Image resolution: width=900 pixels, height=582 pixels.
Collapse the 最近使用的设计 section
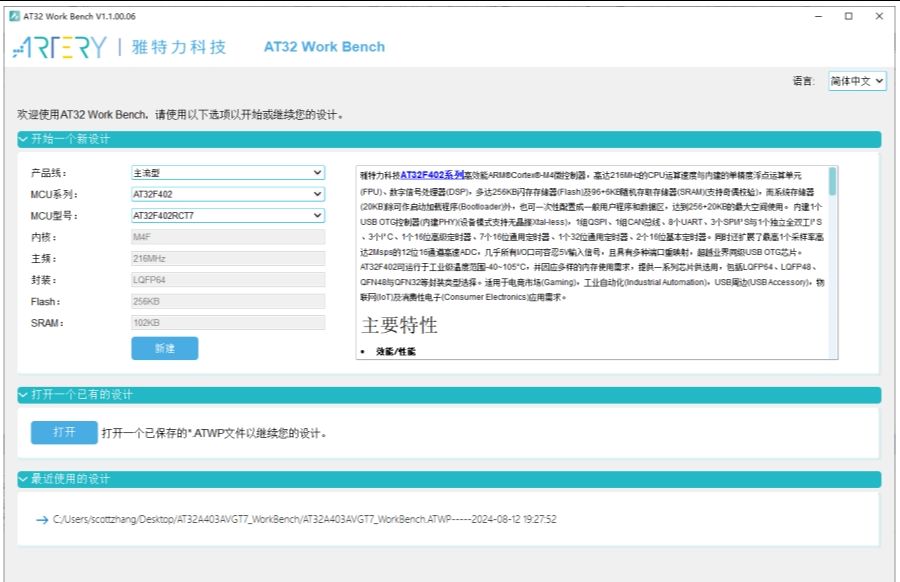tap(449, 479)
